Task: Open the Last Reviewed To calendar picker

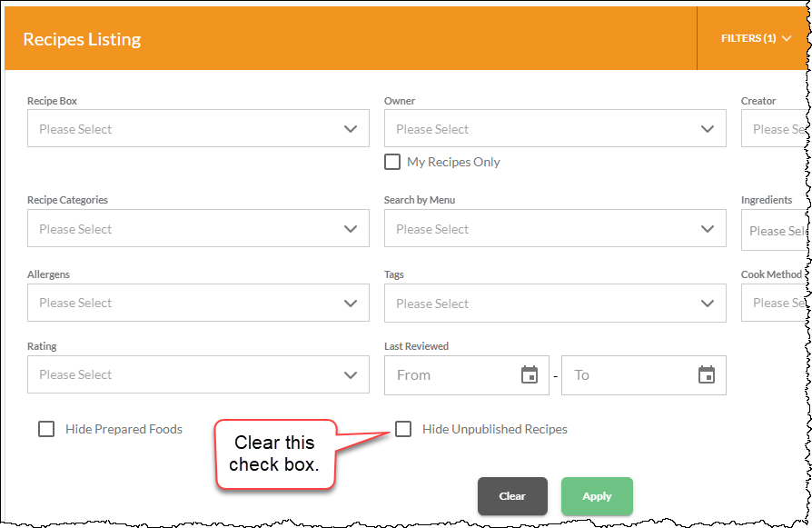Action: coord(707,374)
